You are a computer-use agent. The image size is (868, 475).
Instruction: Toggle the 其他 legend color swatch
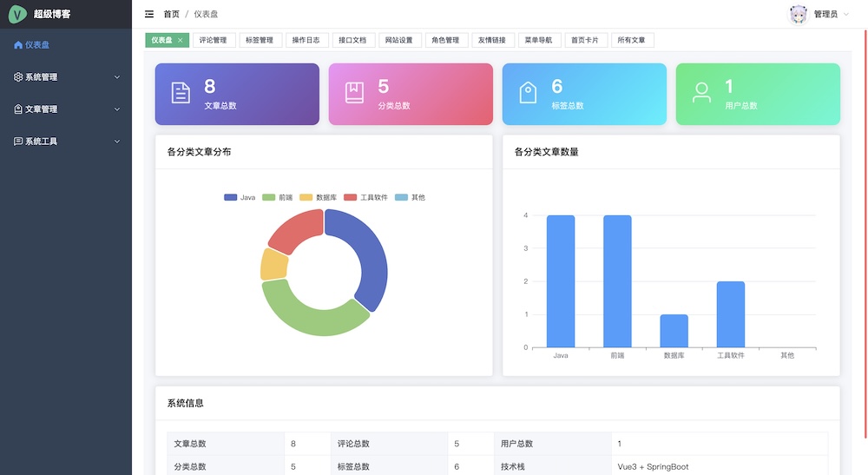tap(401, 197)
